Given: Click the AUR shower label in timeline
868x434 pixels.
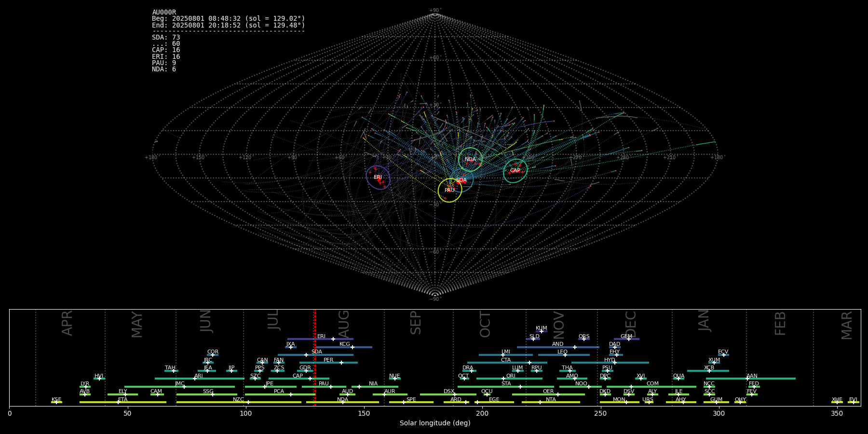Looking at the screenshot, I should (390, 392).
